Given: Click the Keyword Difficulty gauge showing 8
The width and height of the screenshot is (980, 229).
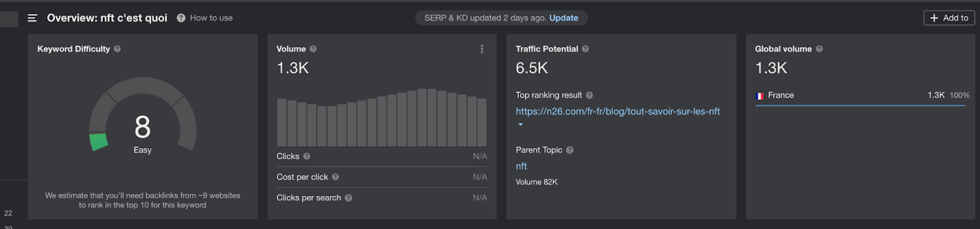Looking at the screenshot, I should coord(143,114).
